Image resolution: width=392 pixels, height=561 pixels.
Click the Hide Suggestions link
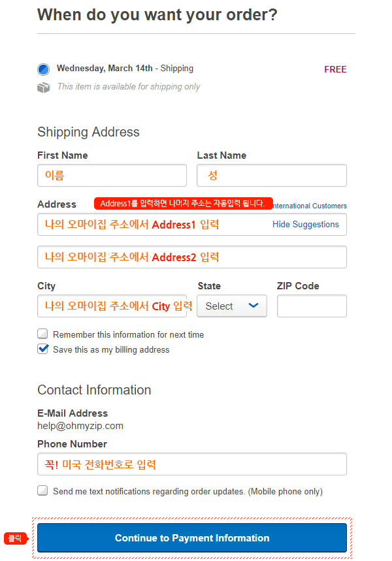point(306,225)
